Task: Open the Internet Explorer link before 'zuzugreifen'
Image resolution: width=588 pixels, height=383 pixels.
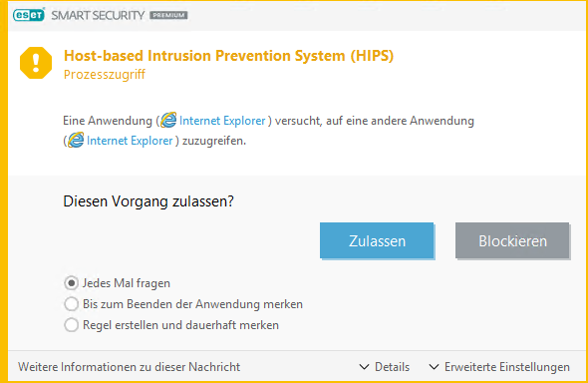Action: pyautogui.click(x=130, y=141)
